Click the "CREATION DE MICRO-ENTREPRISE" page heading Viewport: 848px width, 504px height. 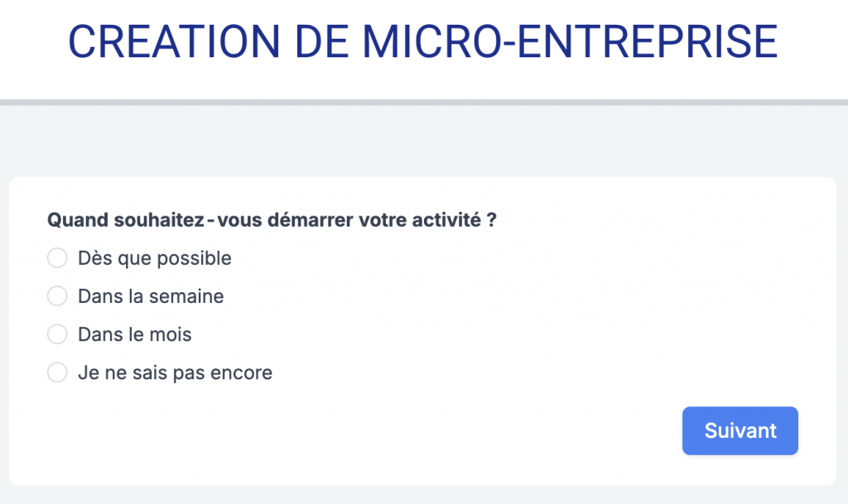click(423, 41)
